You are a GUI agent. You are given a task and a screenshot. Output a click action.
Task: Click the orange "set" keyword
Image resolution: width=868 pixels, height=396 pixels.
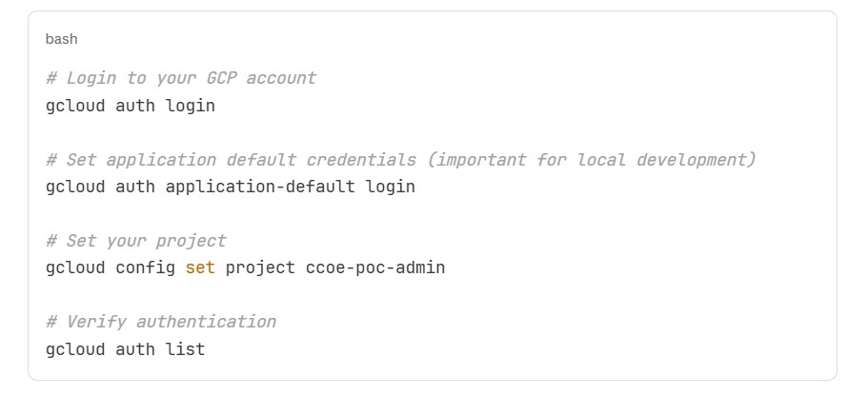[200, 267]
